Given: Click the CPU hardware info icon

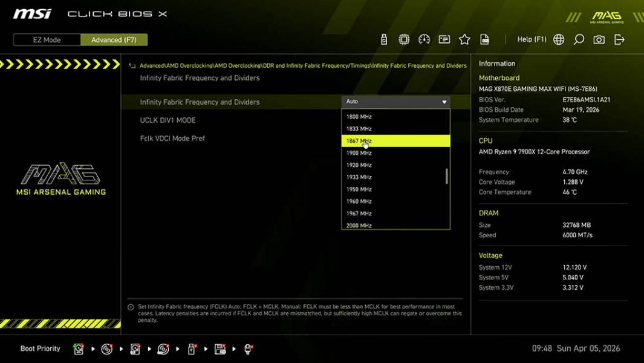Looking at the screenshot, I should (x=403, y=39).
